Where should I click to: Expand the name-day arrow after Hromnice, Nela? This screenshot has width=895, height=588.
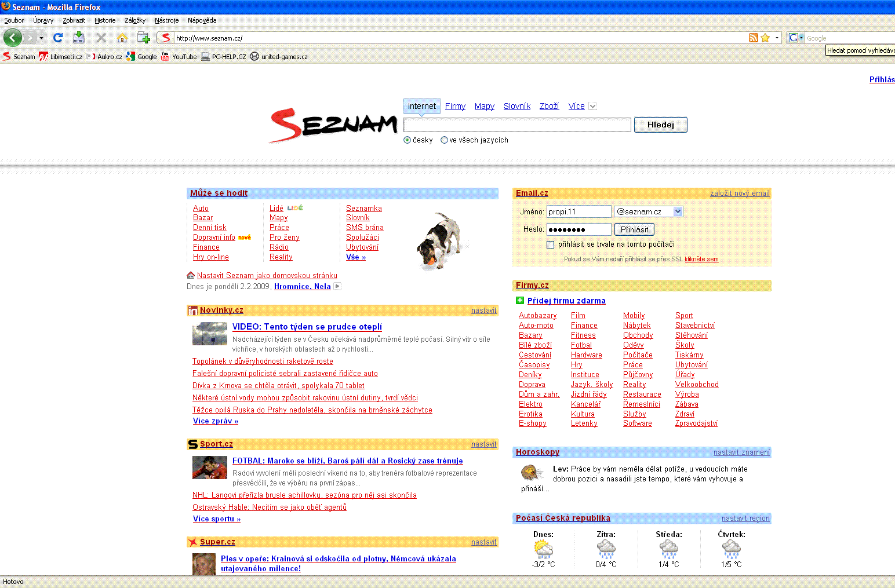[x=337, y=286]
